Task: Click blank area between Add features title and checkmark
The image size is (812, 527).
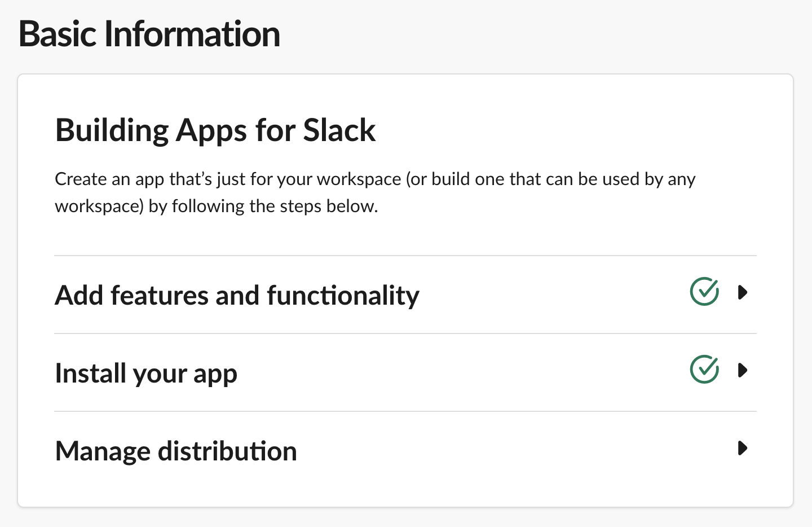Action: [553, 295]
